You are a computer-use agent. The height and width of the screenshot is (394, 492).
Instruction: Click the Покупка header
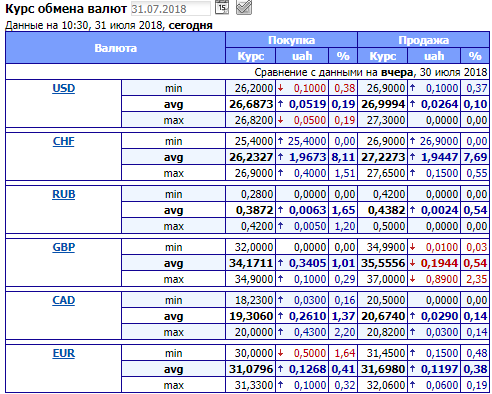pos(291,40)
